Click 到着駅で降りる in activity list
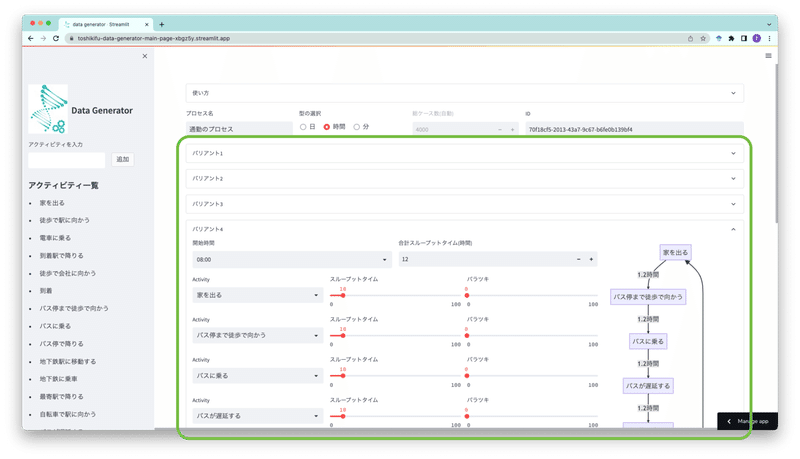 point(62,256)
